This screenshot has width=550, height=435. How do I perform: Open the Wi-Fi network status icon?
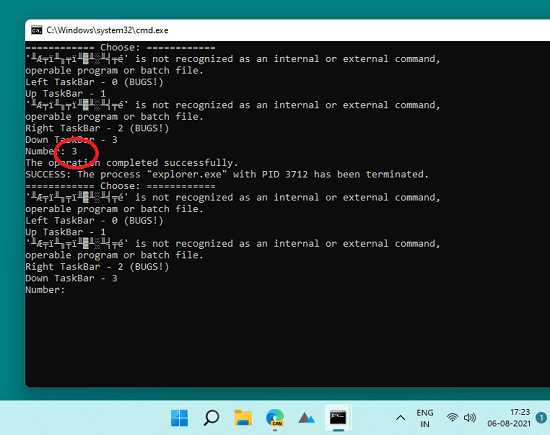452,417
